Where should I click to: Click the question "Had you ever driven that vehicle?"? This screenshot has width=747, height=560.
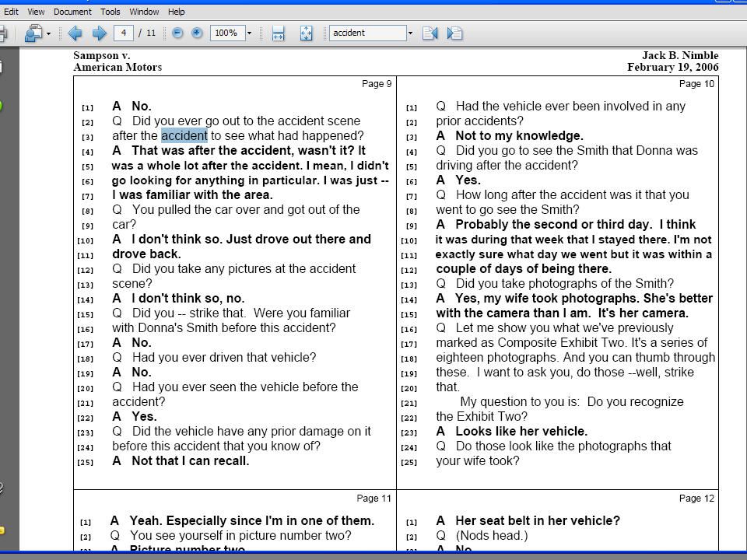point(224,357)
